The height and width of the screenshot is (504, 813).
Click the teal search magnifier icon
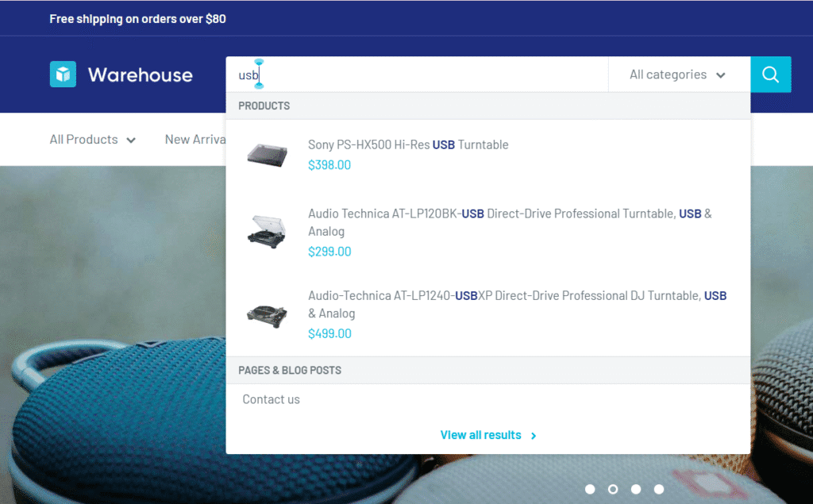click(x=770, y=74)
